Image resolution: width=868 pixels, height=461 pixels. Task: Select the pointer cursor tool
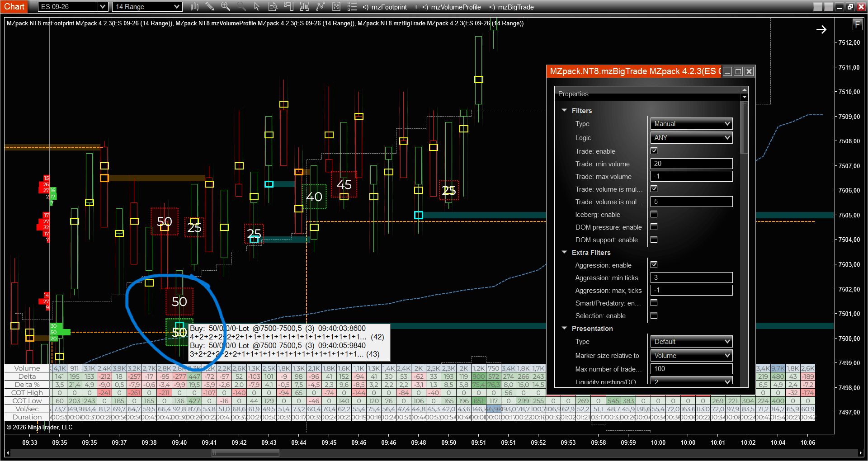[257, 7]
